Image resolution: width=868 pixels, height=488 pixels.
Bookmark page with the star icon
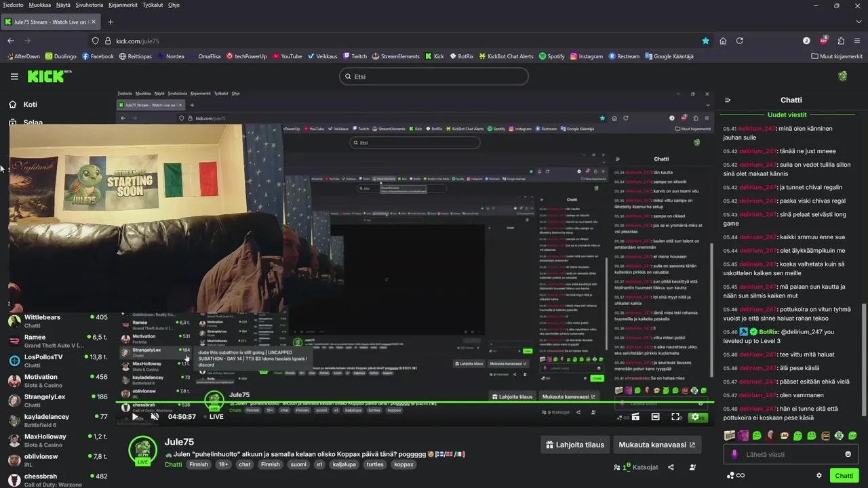point(706,41)
